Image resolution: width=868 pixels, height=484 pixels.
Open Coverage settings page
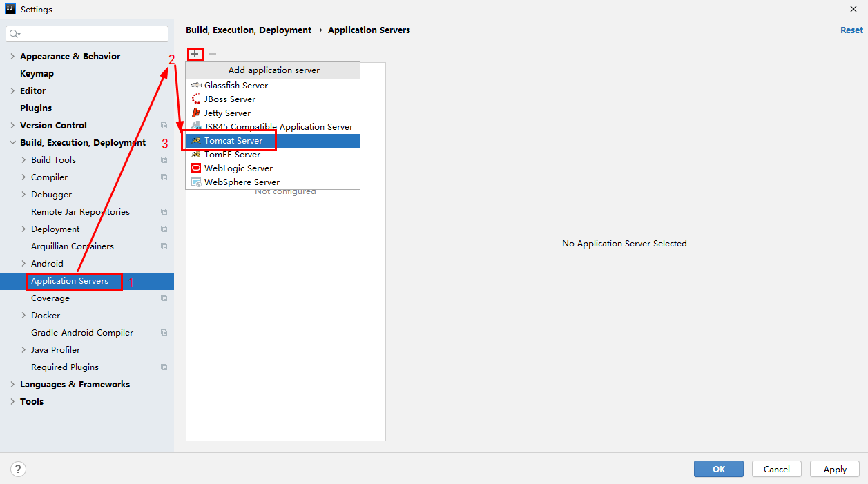(50, 298)
